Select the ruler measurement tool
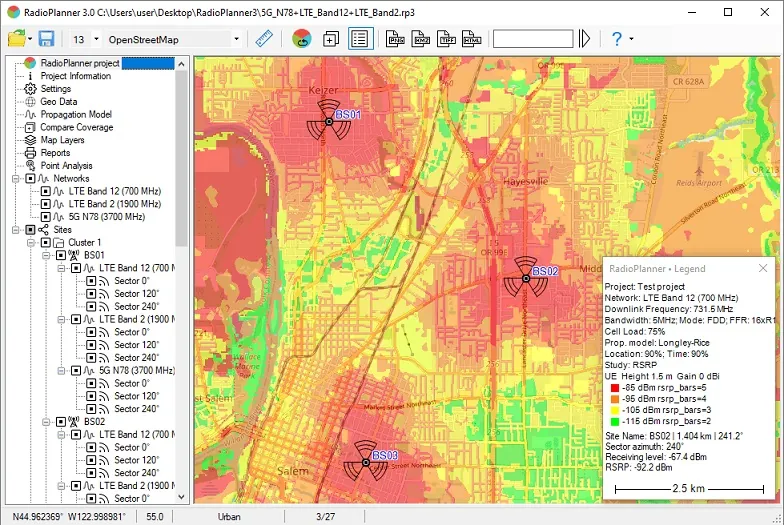Image resolution: width=784 pixels, height=525 pixels. 264,38
